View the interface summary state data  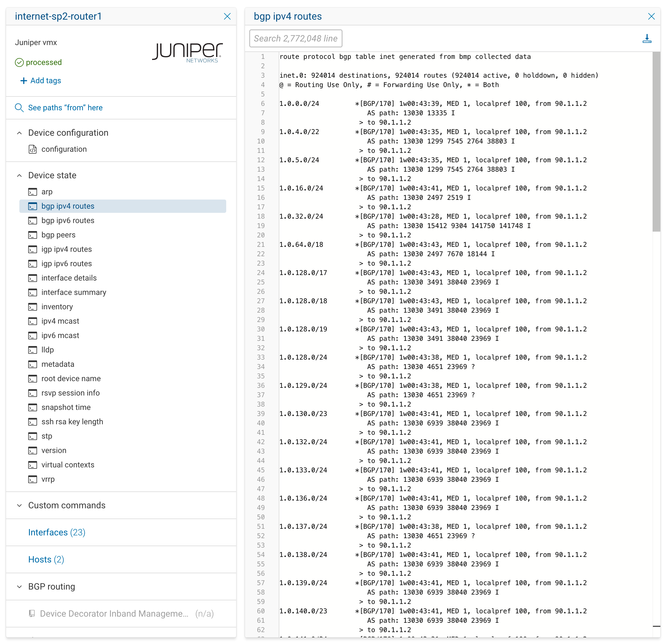[x=74, y=292]
